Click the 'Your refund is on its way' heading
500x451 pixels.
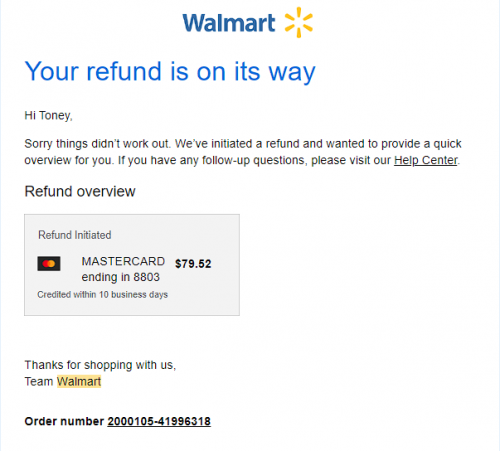click(x=170, y=71)
